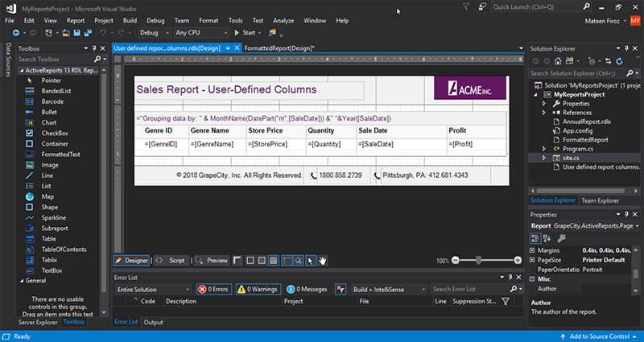Click the Undo arrow in toolbar
Viewport: 644px width, 342px height.
pyautogui.click(x=103, y=33)
